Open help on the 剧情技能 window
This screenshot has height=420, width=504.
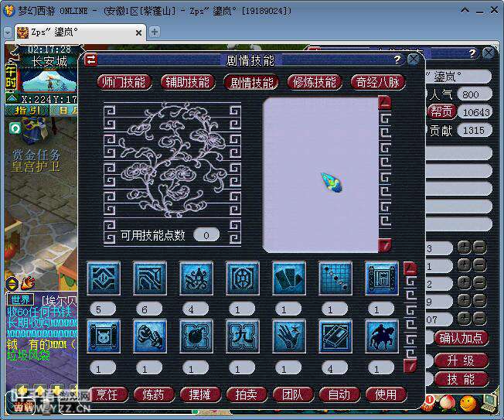pyautogui.click(x=397, y=60)
